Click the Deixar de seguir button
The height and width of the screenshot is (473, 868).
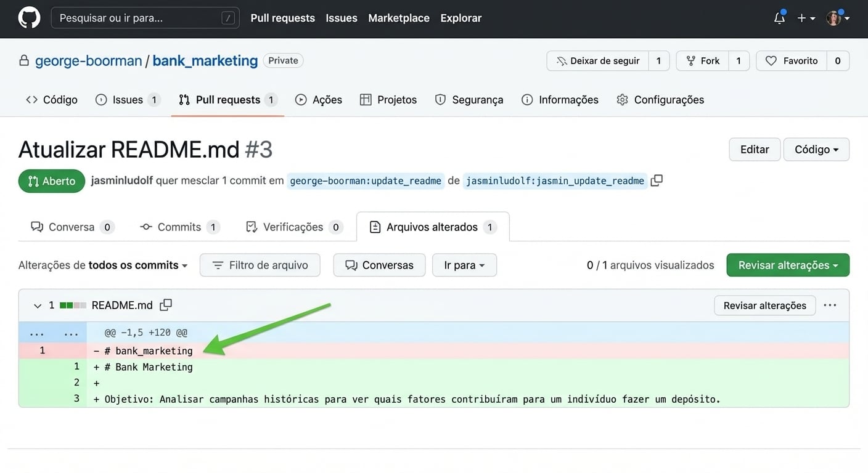597,61
